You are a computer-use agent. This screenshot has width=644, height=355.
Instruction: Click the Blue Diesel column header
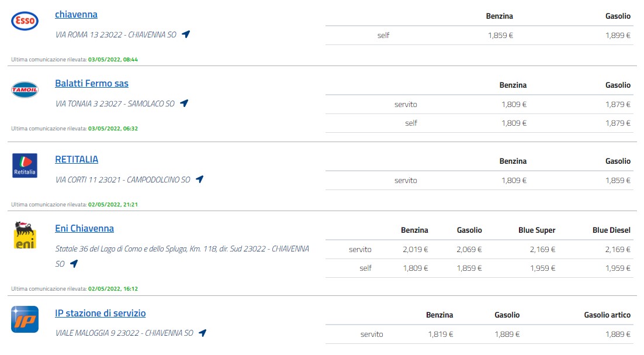pyautogui.click(x=611, y=230)
